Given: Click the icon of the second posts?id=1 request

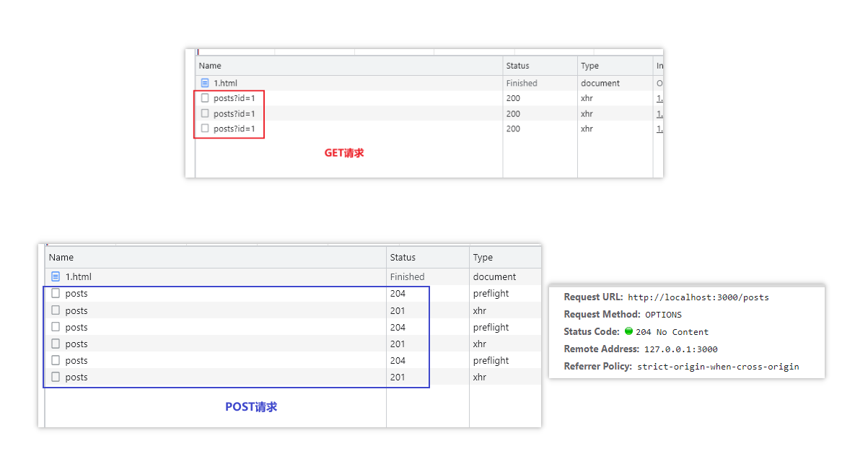Looking at the screenshot, I should click(x=205, y=113).
